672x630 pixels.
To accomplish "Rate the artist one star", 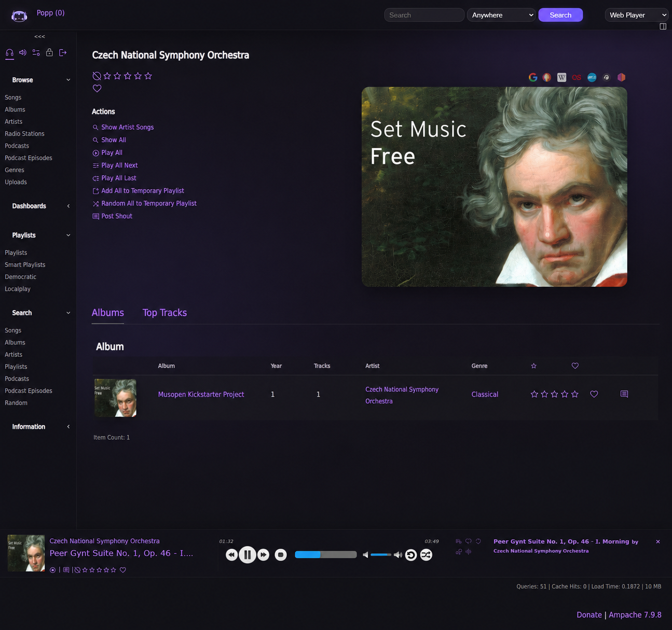I will (107, 76).
